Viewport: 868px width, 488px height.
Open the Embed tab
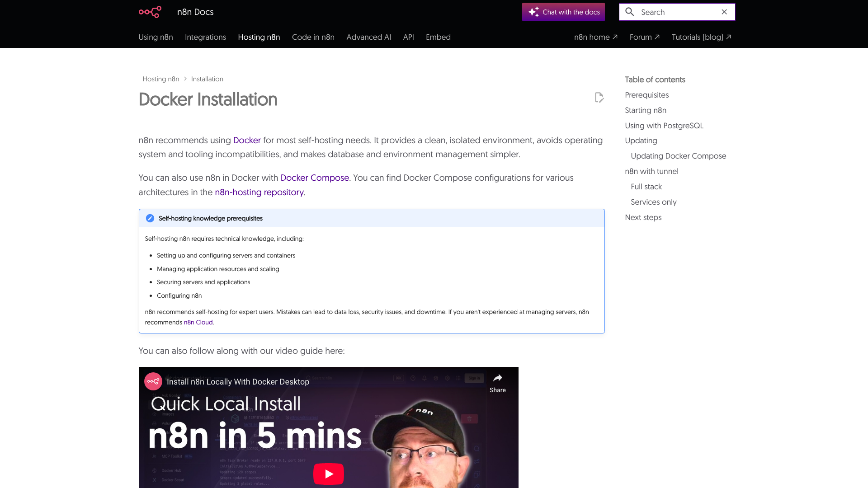coord(438,37)
